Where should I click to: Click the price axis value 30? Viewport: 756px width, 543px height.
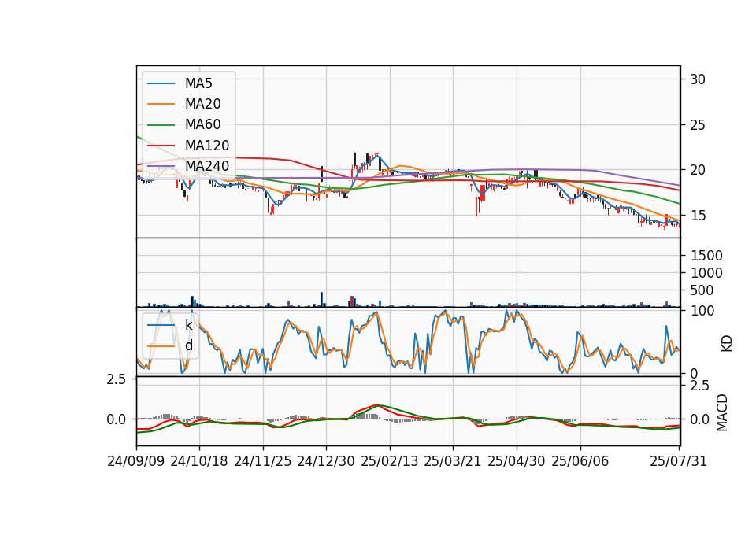pos(698,79)
